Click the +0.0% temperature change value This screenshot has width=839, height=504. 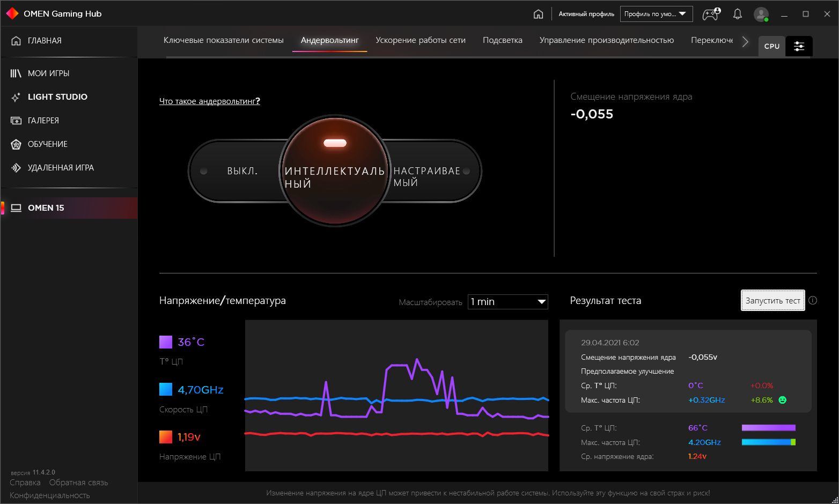(762, 386)
